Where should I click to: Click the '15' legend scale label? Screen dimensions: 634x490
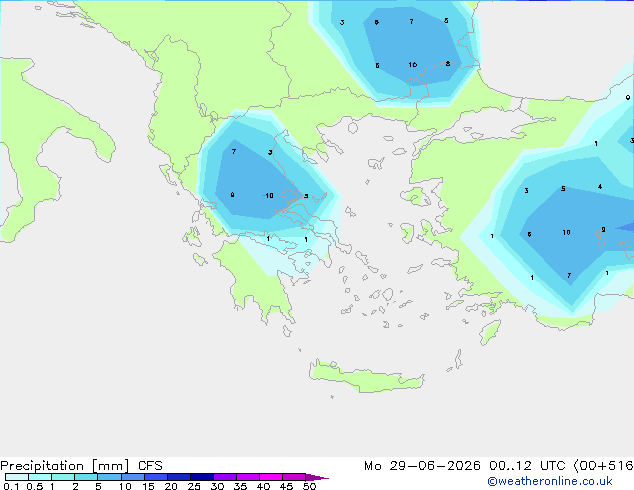148,486
